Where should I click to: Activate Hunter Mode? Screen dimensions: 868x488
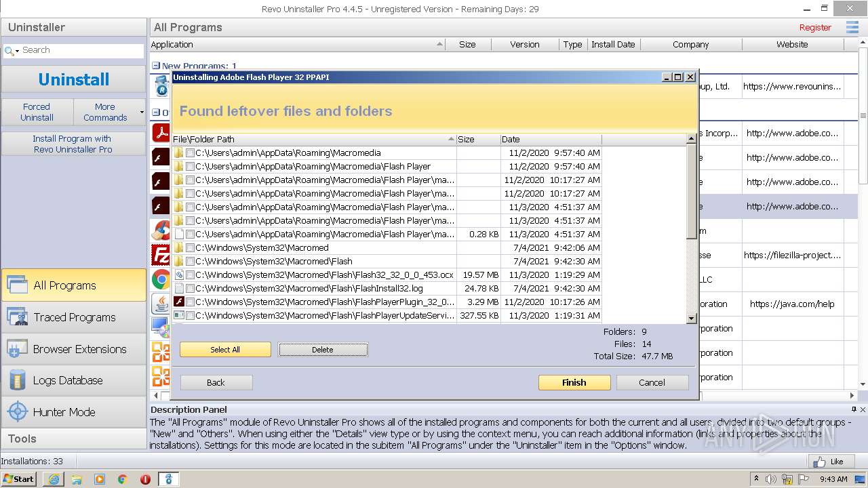(73, 412)
